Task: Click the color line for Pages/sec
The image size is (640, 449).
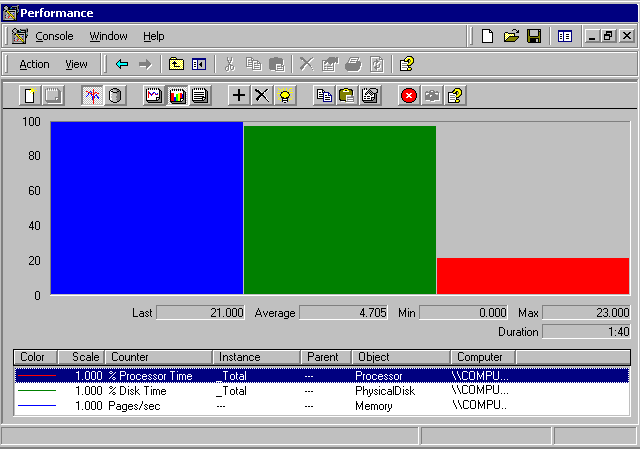Action: pos(37,407)
